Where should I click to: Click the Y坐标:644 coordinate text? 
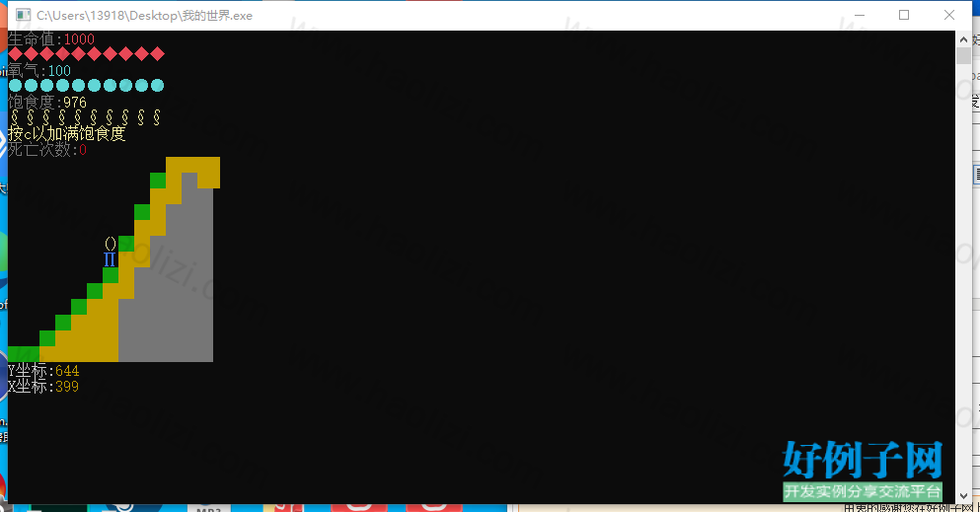click(43, 370)
